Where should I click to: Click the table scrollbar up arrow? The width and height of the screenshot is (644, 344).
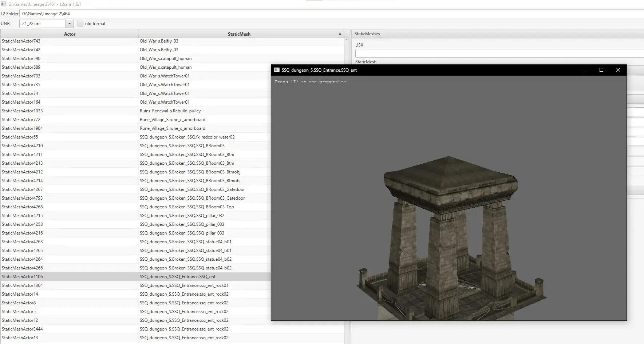[347, 40]
